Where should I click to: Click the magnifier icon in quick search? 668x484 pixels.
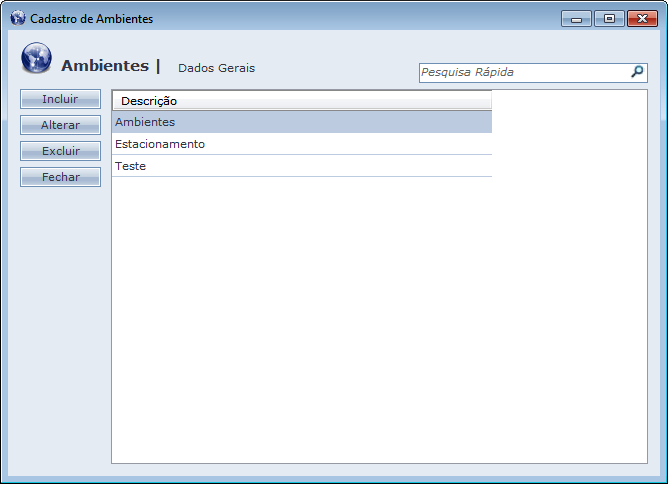click(x=637, y=72)
